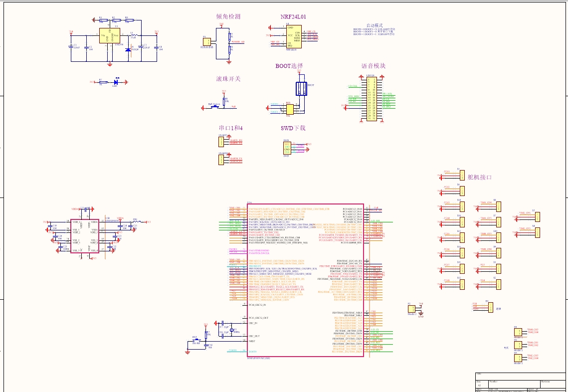Select servo connector S6
The image size is (568, 392).
tap(462, 191)
